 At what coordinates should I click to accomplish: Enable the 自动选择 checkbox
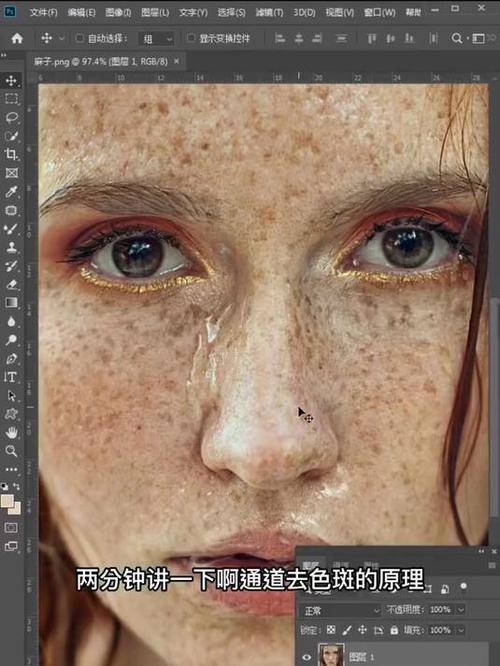coord(79,38)
